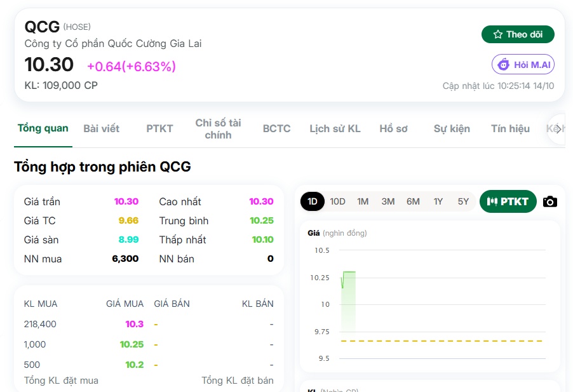Switch chart range to 10D
The width and height of the screenshot is (573, 392).
(x=337, y=201)
